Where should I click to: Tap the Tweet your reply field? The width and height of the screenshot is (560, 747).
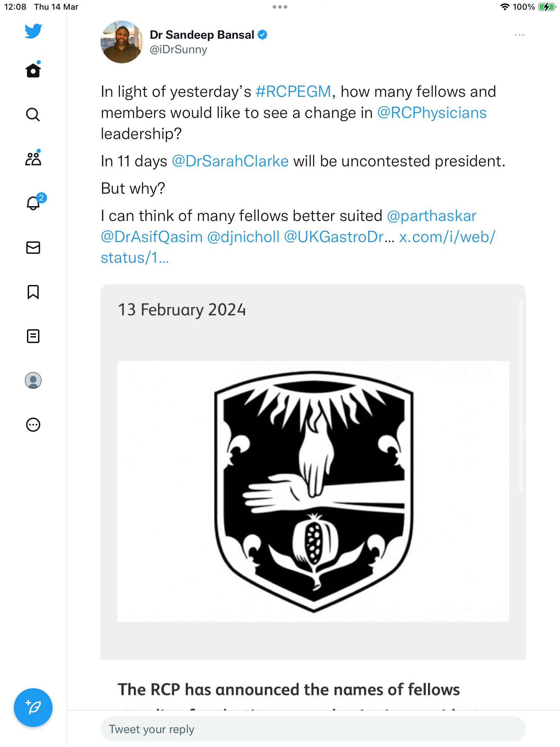(x=313, y=729)
